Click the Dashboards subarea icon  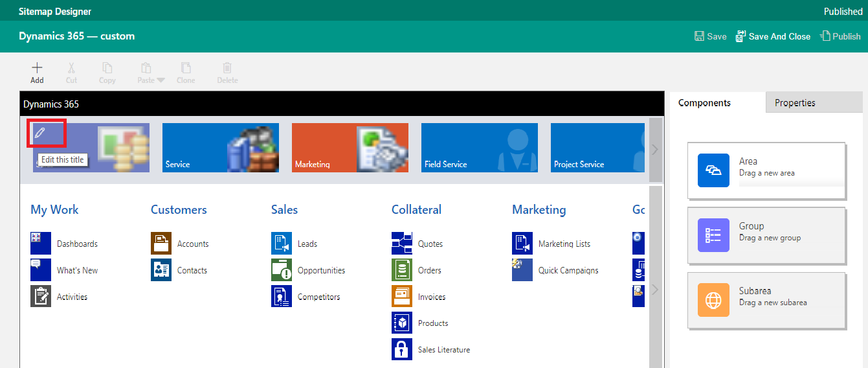[x=41, y=244]
